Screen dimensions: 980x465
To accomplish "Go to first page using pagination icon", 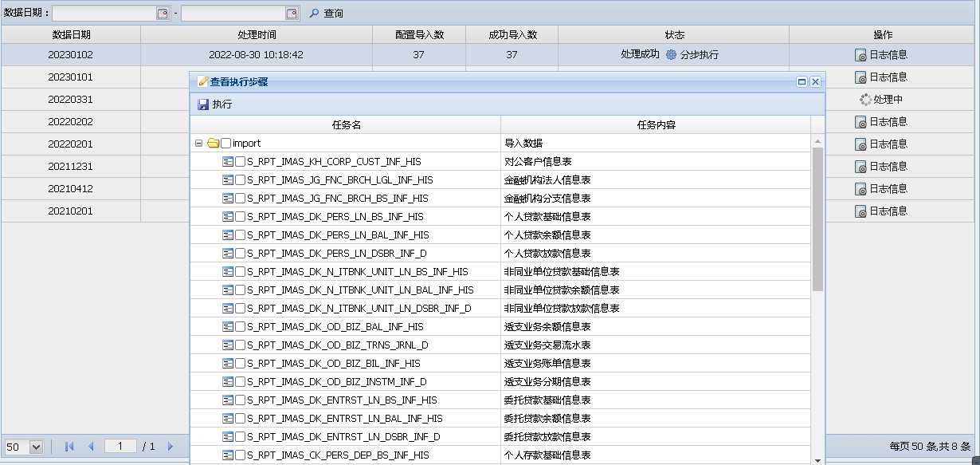I will pos(69,447).
